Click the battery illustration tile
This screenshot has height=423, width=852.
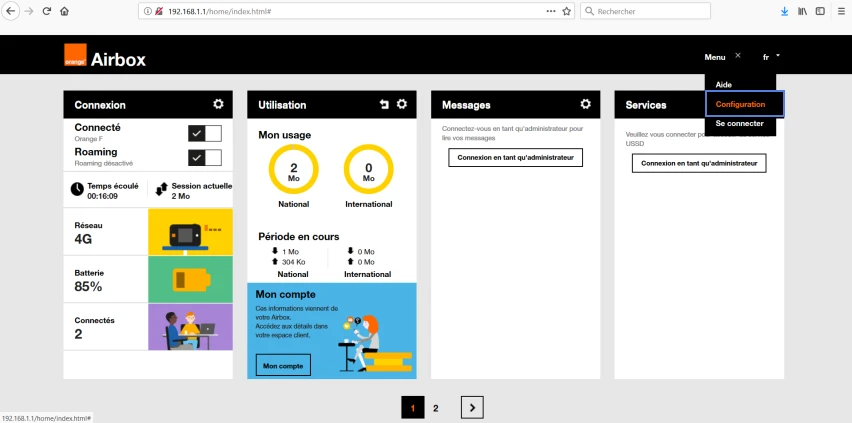tap(190, 279)
